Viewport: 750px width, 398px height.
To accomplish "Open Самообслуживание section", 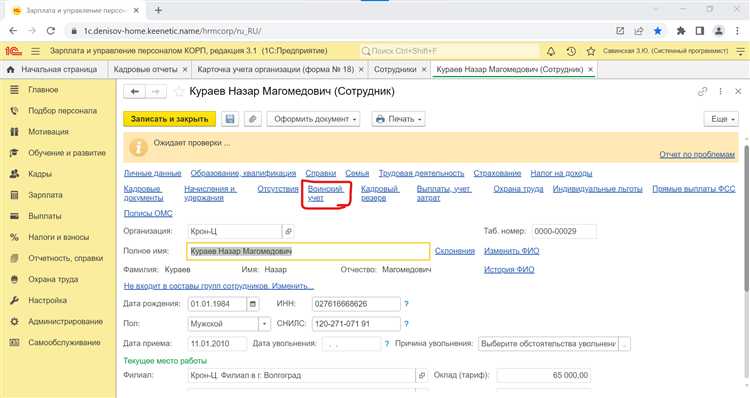I will (x=64, y=342).
